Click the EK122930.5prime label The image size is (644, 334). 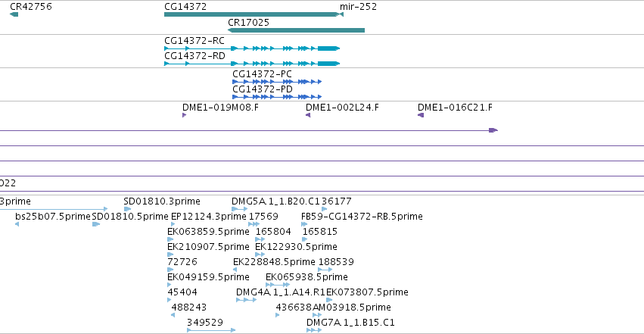296,247
